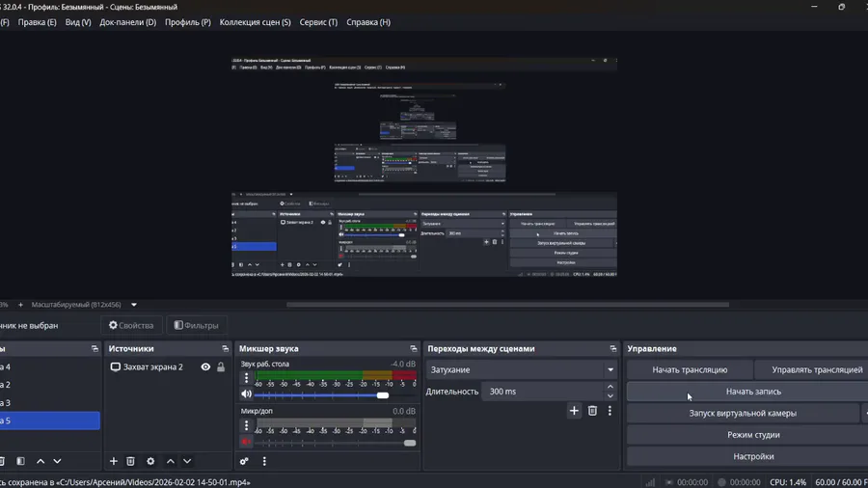Open the Свойства button above the panels

(131, 325)
